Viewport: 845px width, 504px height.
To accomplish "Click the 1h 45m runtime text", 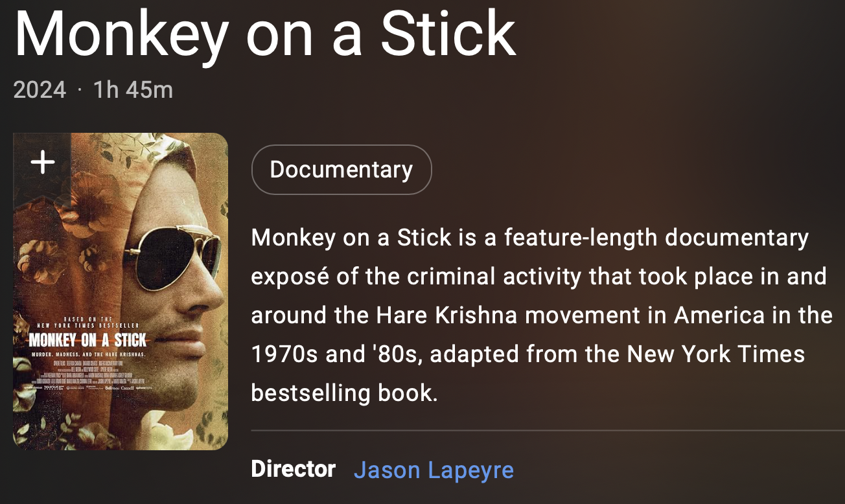I will point(133,89).
